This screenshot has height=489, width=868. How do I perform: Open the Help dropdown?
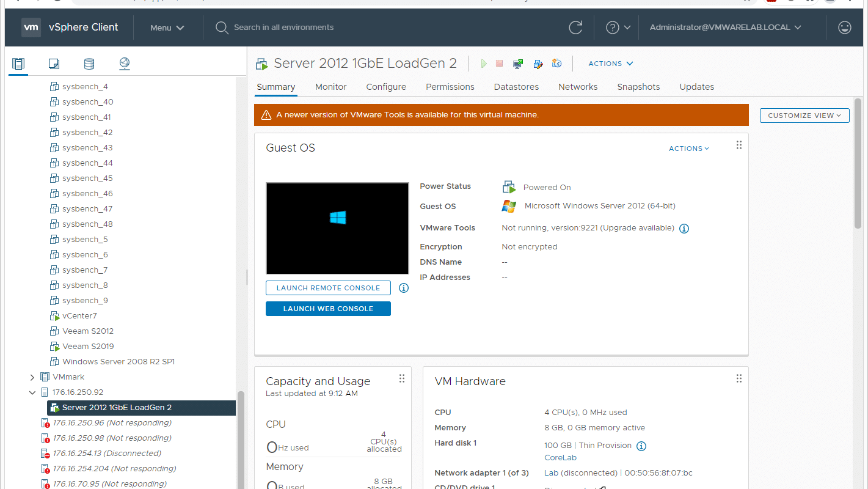pyautogui.click(x=618, y=28)
